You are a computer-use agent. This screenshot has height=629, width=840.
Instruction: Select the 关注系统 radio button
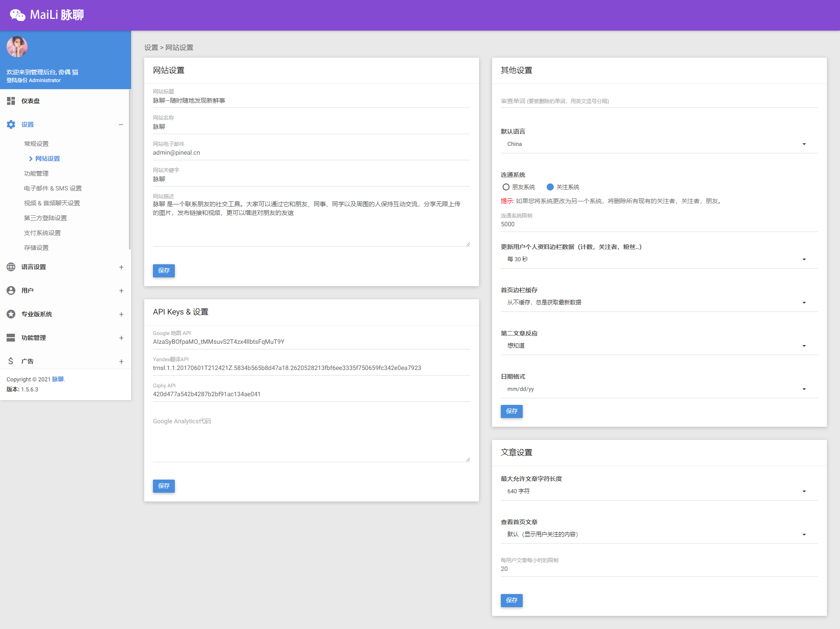[x=550, y=187]
